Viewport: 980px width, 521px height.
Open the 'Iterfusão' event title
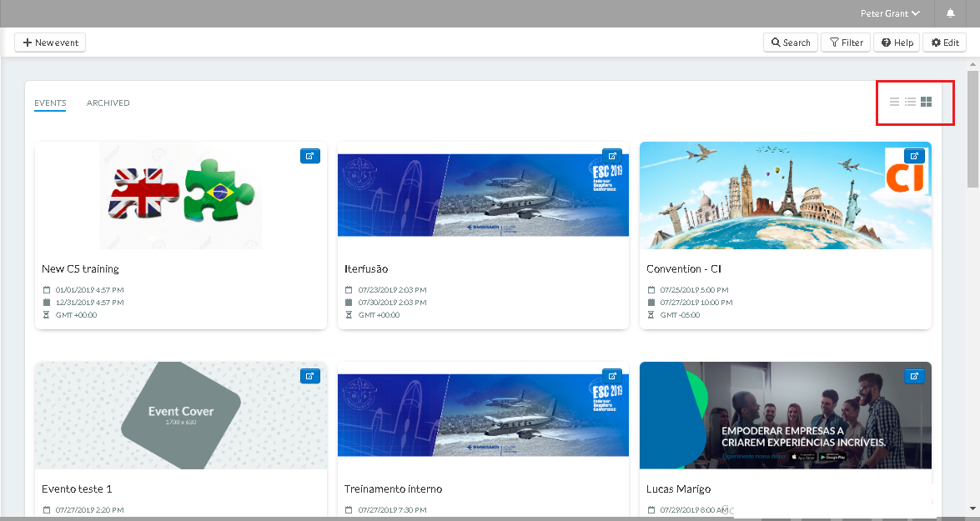click(366, 268)
